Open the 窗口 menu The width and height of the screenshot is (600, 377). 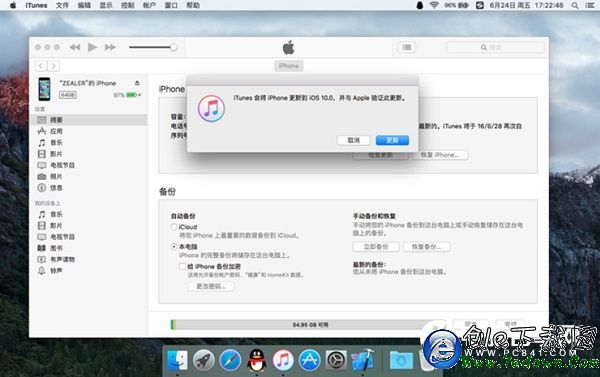pos(171,5)
